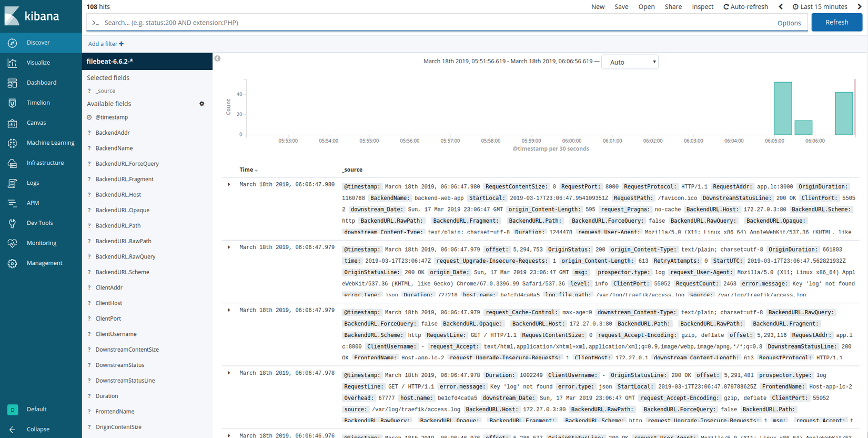
Task: Open the Discover compass icon
Action: click(x=12, y=43)
